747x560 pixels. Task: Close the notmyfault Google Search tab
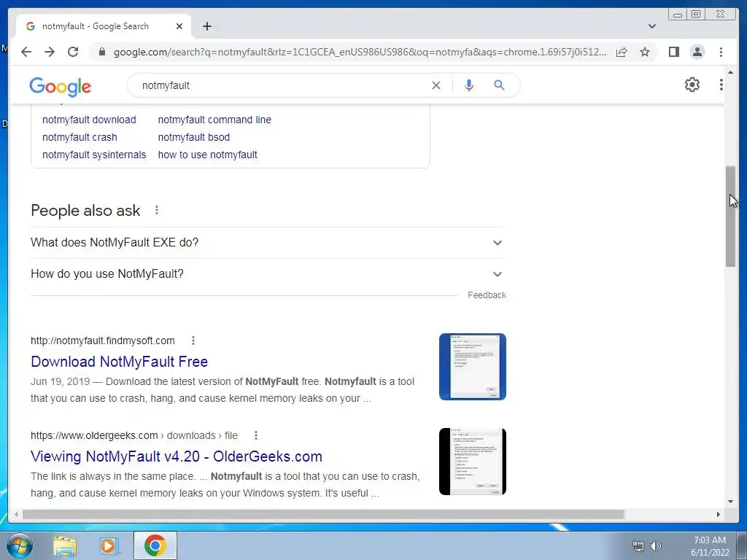point(179,26)
